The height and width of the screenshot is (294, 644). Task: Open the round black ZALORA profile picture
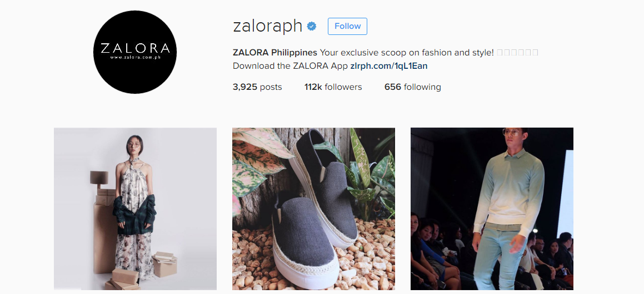134,52
